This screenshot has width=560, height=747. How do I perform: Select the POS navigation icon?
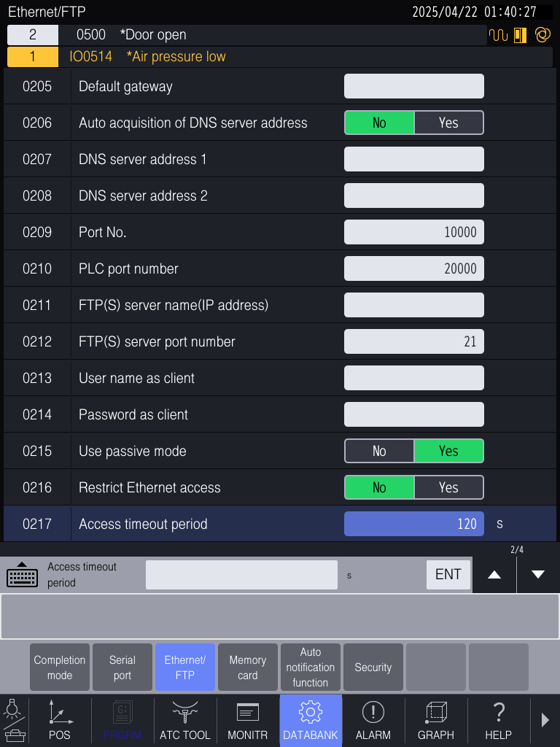[x=60, y=721]
